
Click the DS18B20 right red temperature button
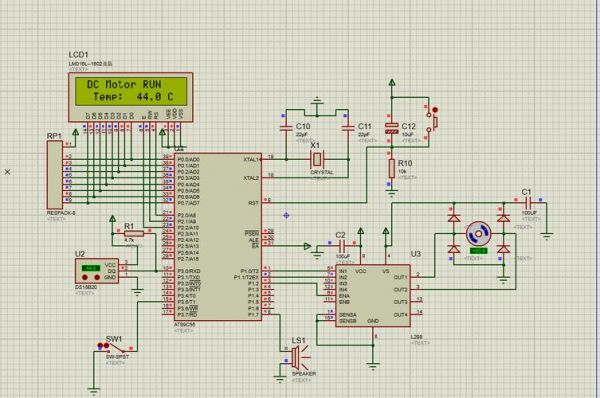click(x=97, y=277)
